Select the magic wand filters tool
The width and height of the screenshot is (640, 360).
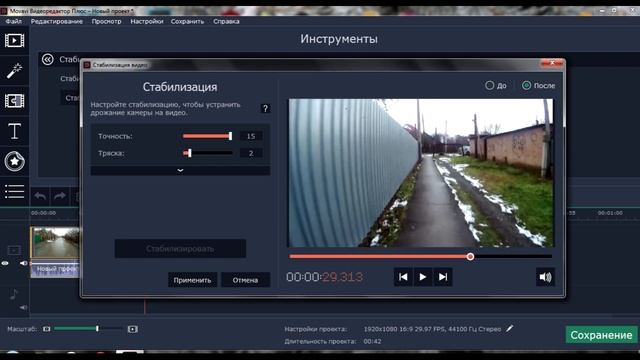click(x=14, y=71)
